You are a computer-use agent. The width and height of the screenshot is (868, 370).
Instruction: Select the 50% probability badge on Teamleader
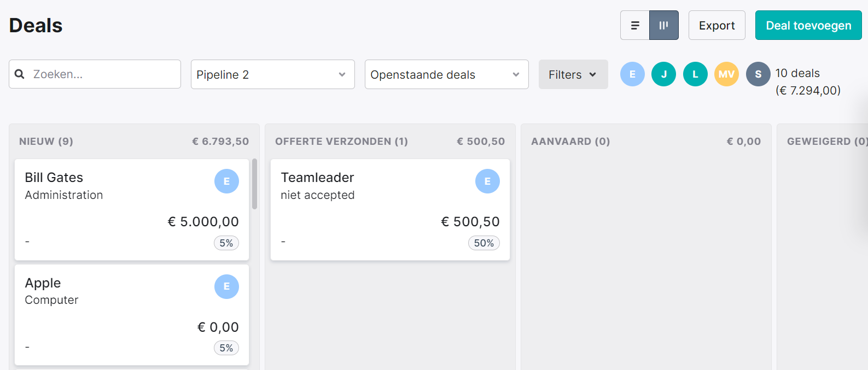click(x=484, y=243)
